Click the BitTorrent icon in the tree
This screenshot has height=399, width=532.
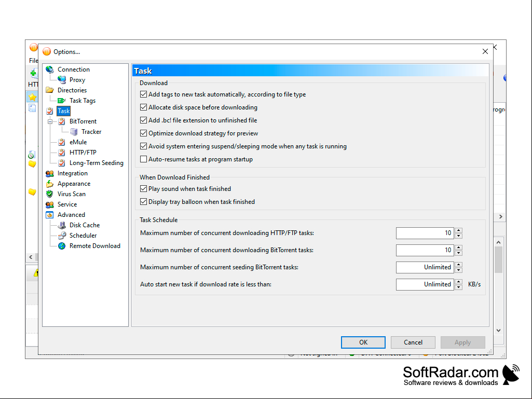62,121
